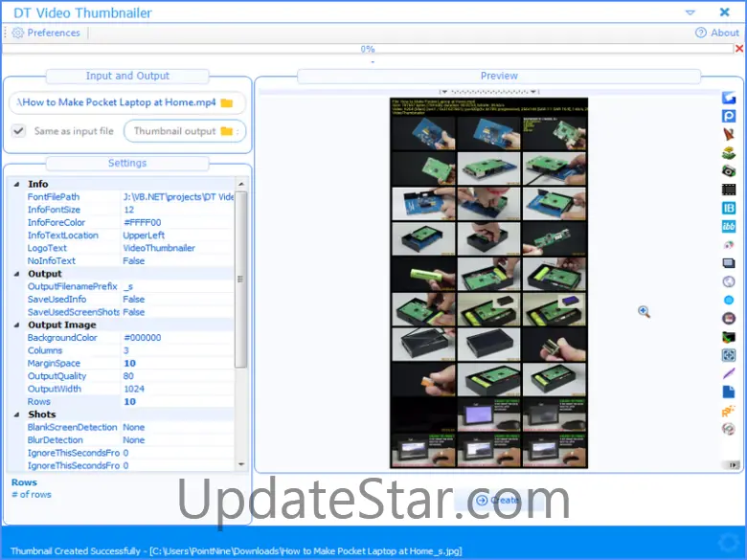This screenshot has width=747, height=560.
Task: Select the Columns value 3
Action: click(178, 350)
